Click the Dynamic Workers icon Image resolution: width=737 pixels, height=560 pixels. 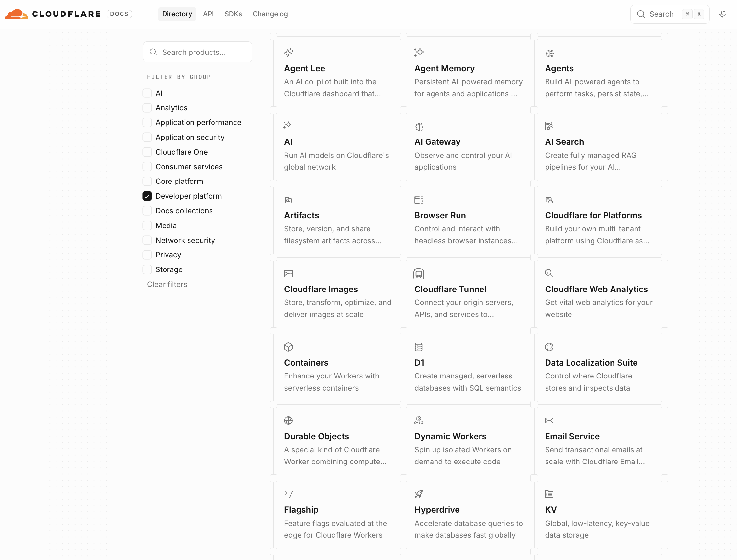[x=419, y=420]
